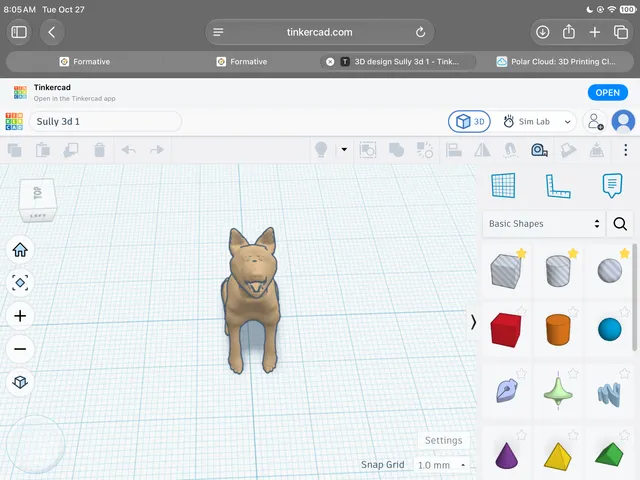Zoom in with the plus button
Viewport: 640px width, 480px height.
tap(20, 316)
